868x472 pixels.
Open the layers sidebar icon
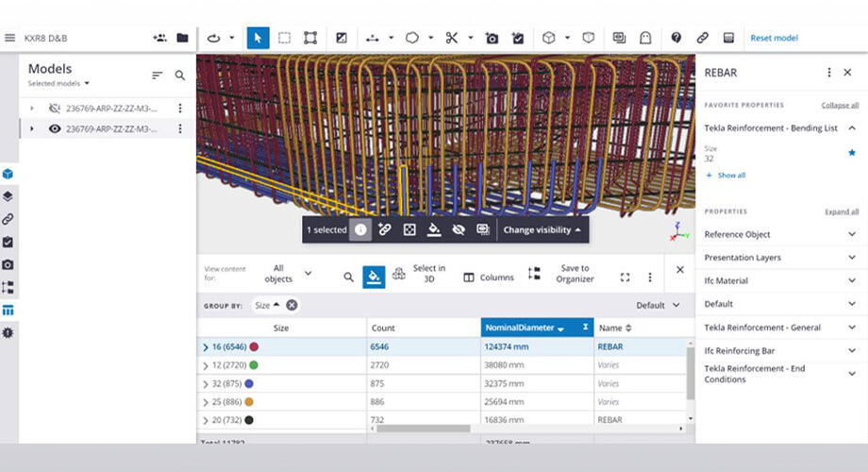8,196
